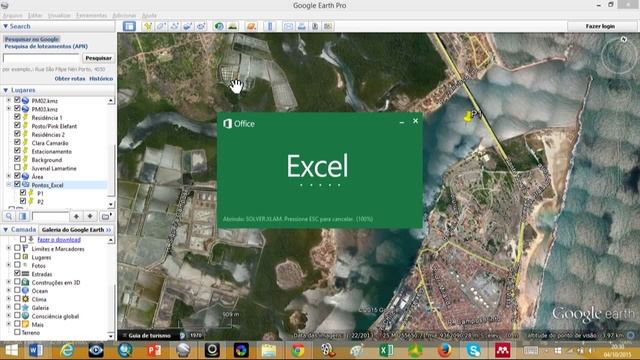Check the Juvenal Lamartine checkbox
The width and height of the screenshot is (640, 360).
coord(17,167)
